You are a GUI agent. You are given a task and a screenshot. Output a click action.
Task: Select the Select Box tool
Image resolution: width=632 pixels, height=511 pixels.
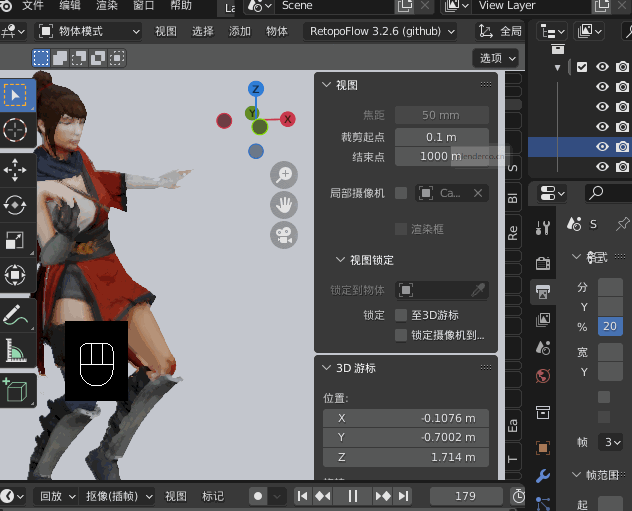pos(15,96)
